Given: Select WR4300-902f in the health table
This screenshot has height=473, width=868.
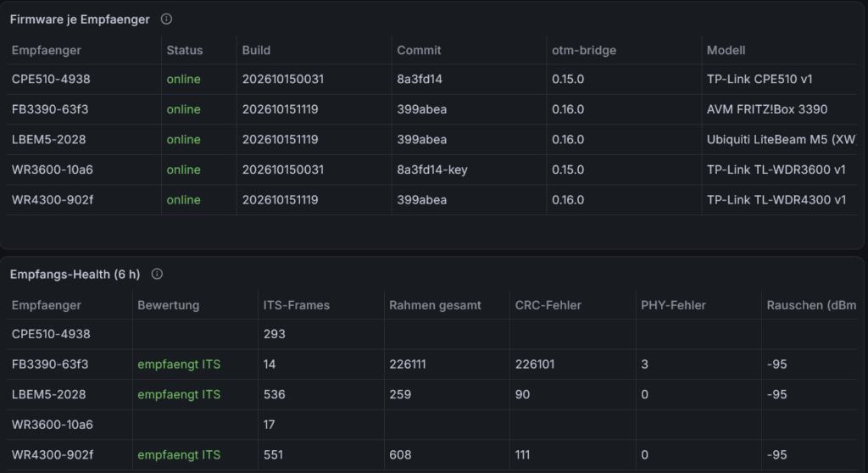Looking at the screenshot, I should coord(53,454).
